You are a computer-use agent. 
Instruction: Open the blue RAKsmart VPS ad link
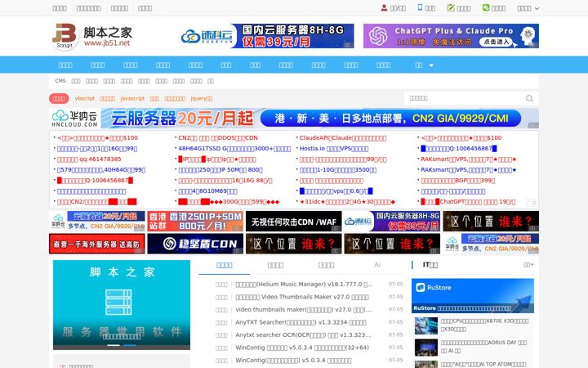pyautogui.click(x=469, y=170)
